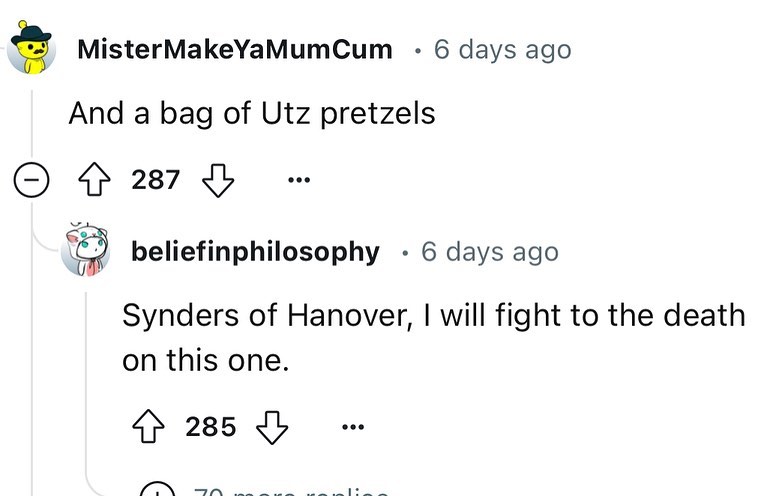764x496 pixels.
Task: Visit the beliefinphilosophy user profile
Action: [255, 252]
